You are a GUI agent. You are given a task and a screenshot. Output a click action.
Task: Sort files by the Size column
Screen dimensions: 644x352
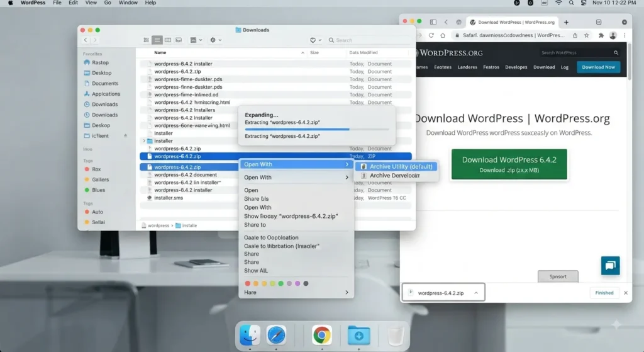(x=314, y=53)
